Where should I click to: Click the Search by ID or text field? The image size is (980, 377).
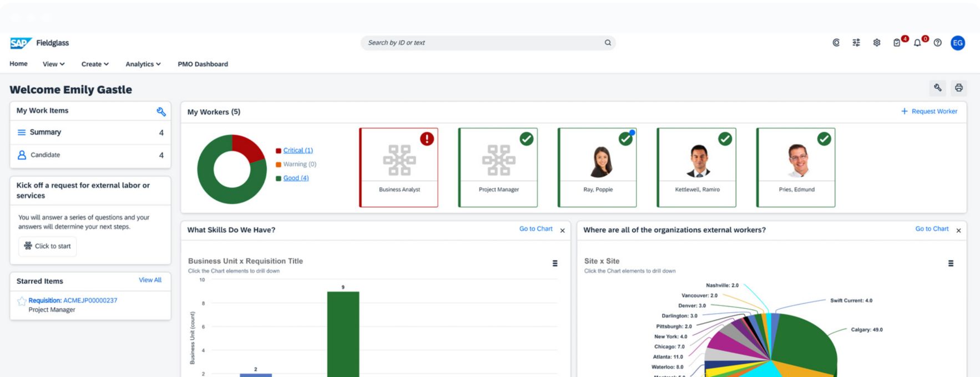[x=483, y=43]
